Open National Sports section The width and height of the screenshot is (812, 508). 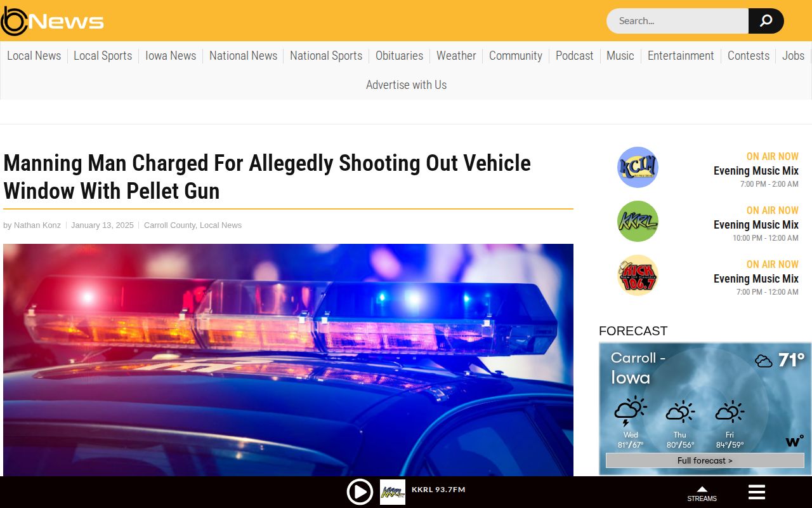(x=326, y=56)
